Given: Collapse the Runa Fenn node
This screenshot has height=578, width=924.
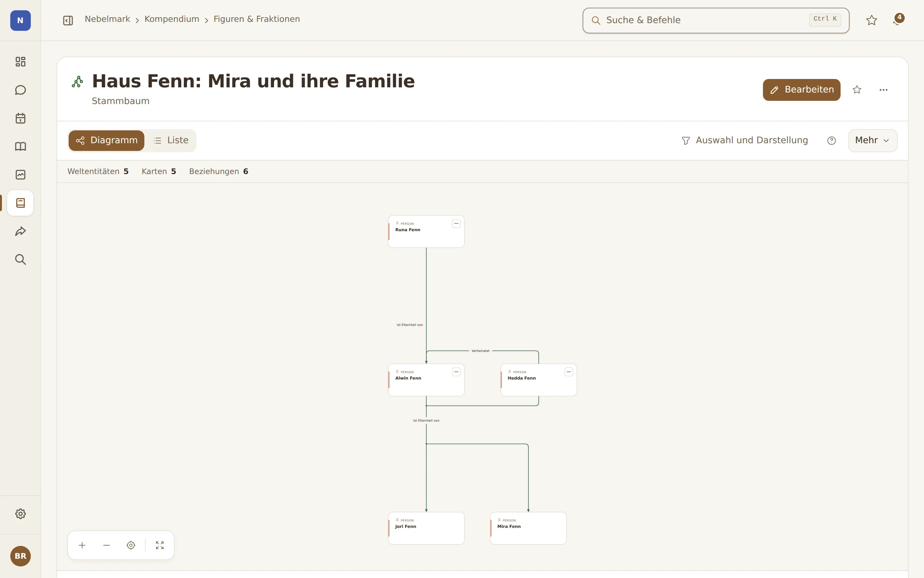Looking at the screenshot, I should point(456,223).
